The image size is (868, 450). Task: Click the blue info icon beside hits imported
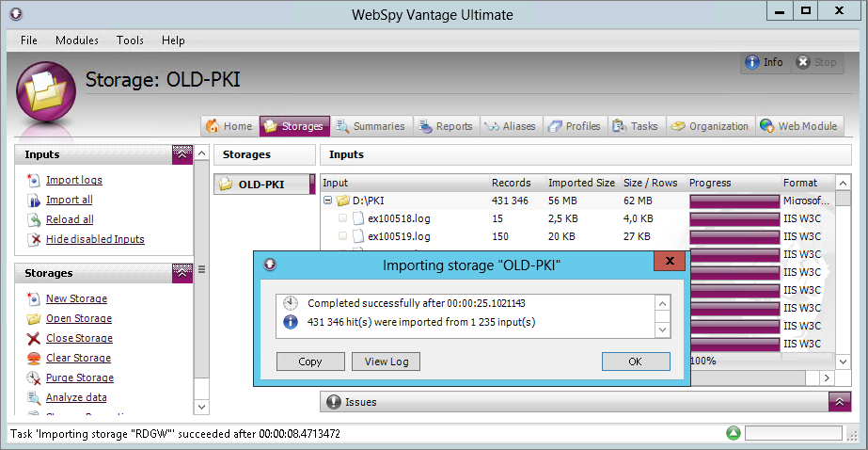click(x=291, y=321)
